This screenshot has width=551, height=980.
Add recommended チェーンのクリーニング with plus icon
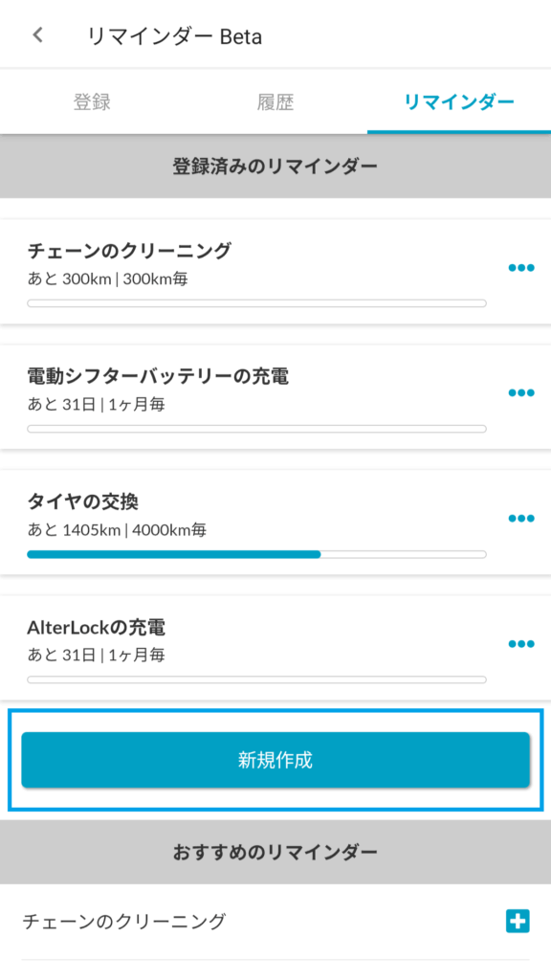click(x=518, y=921)
